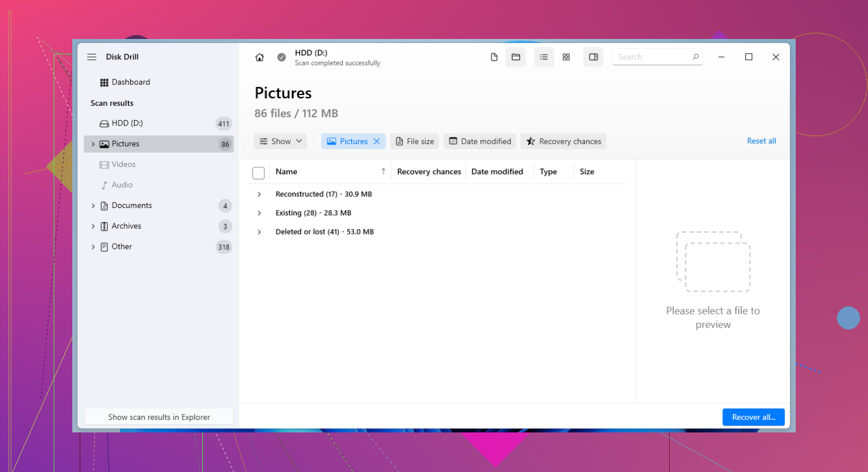Minimize the Disk Drill window
The width and height of the screenshot is (868, 472).
tap(721, 57)
